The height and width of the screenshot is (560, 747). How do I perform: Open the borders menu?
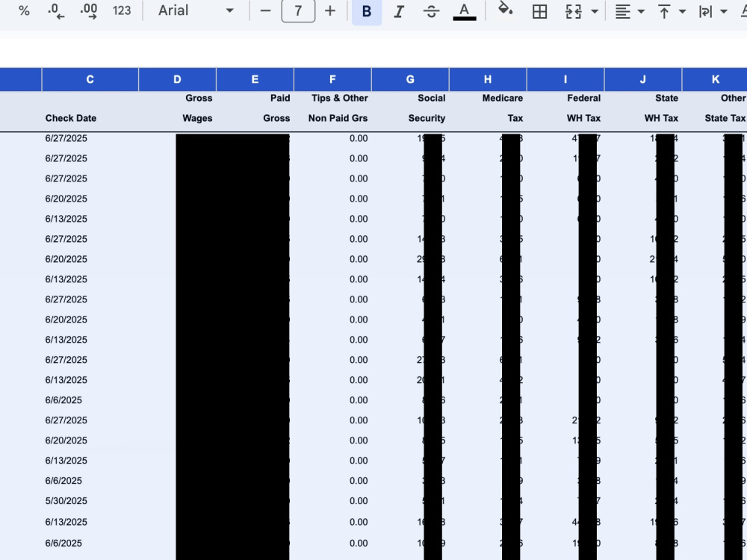pos(539,11)
